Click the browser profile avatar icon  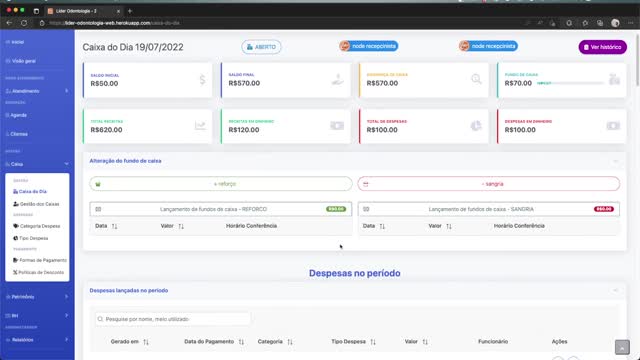pos(615,23)
